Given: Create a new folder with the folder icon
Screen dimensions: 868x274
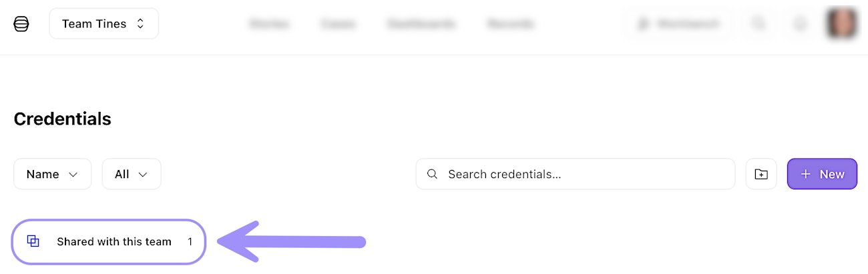Looking at the screenshot, I should [761, 174].
